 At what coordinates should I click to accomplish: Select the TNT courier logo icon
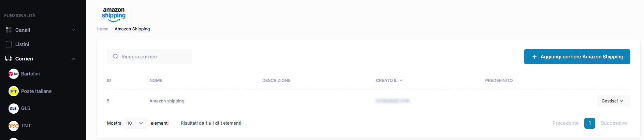tap(14, 126)
